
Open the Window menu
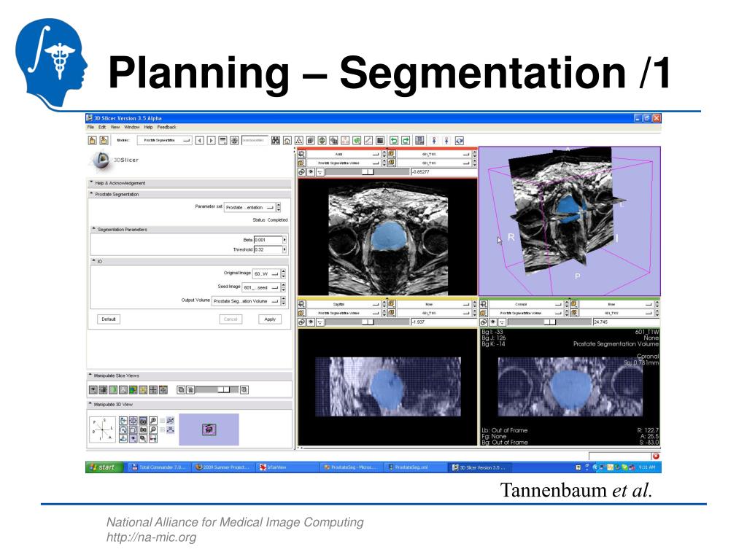[x=131, y=127]
